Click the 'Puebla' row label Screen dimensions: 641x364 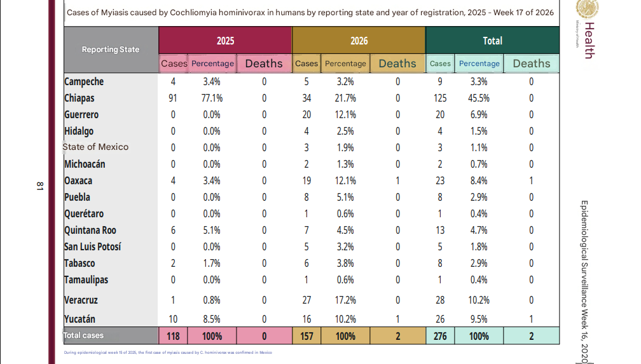77,197
